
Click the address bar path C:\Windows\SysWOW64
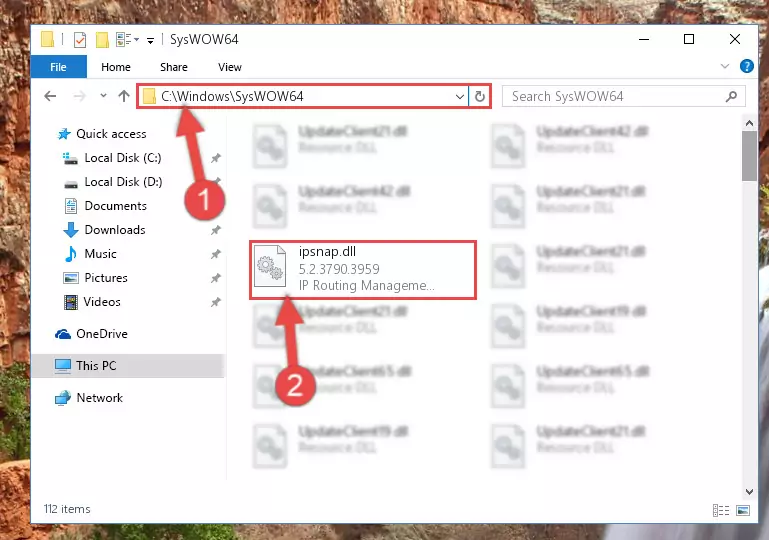[232, 96]
